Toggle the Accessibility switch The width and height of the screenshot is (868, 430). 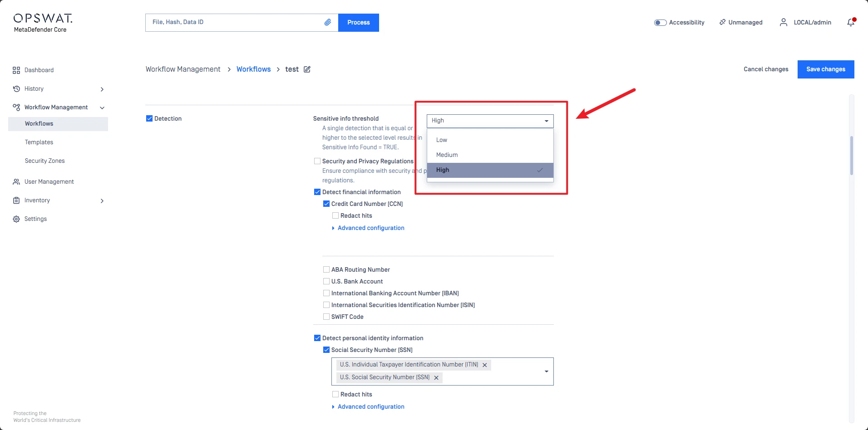point(660,23)
